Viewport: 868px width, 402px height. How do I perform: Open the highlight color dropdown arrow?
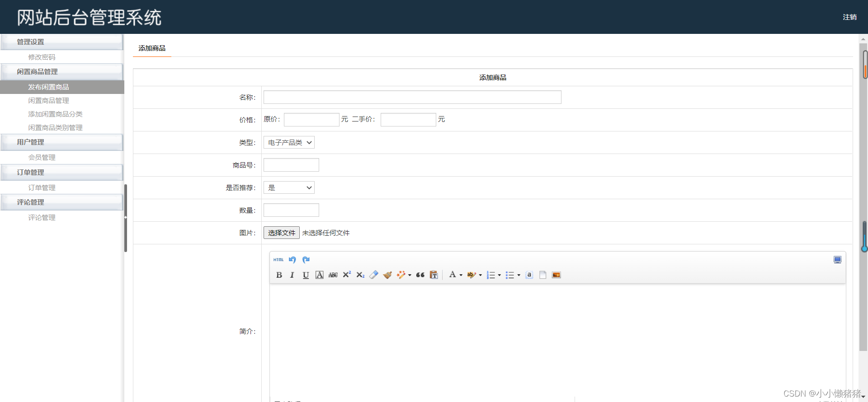coord(480,275)
